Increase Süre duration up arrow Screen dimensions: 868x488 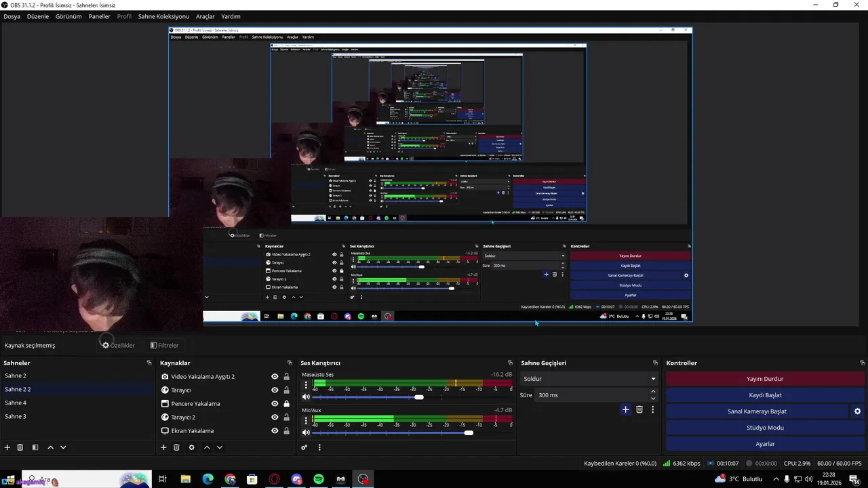[653, 392]
